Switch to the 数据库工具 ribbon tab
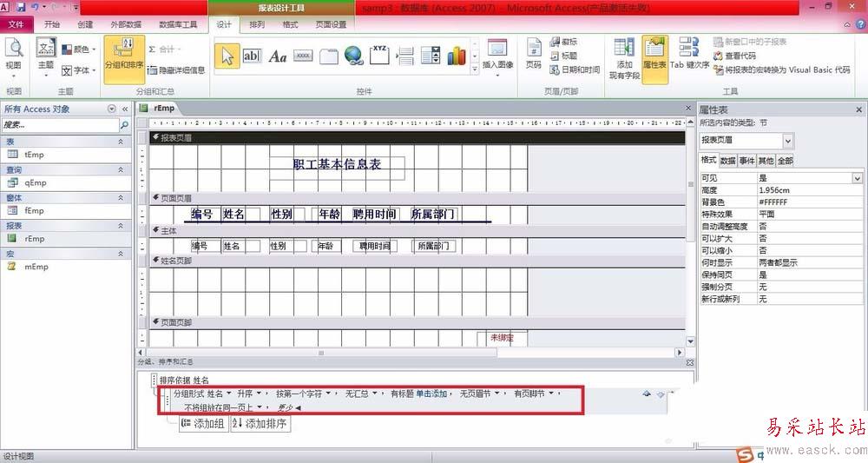This screenshot has width=868, height=463. click(x=178, y=24)
